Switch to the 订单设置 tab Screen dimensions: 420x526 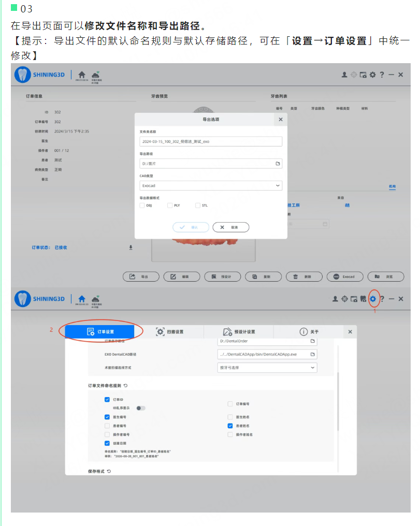click(x=99, y=331)
